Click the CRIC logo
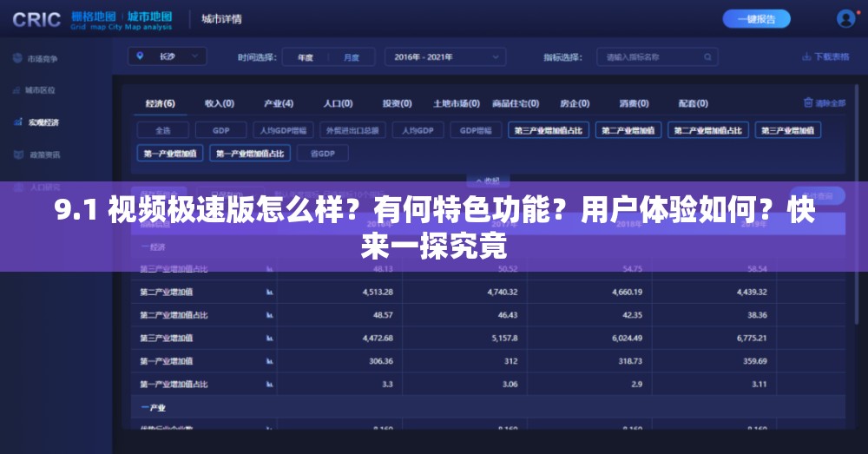Screen dimensions: 868x454 point(36,19)
